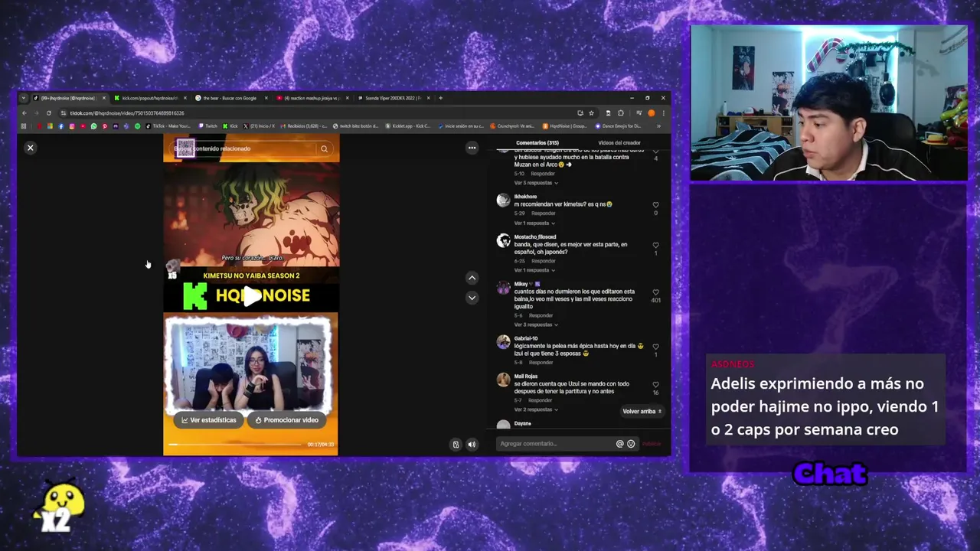Open the Spotify bookmark icon
This screenshot has height=551, width=980.
pyautogui.click(x=137, y=126)
